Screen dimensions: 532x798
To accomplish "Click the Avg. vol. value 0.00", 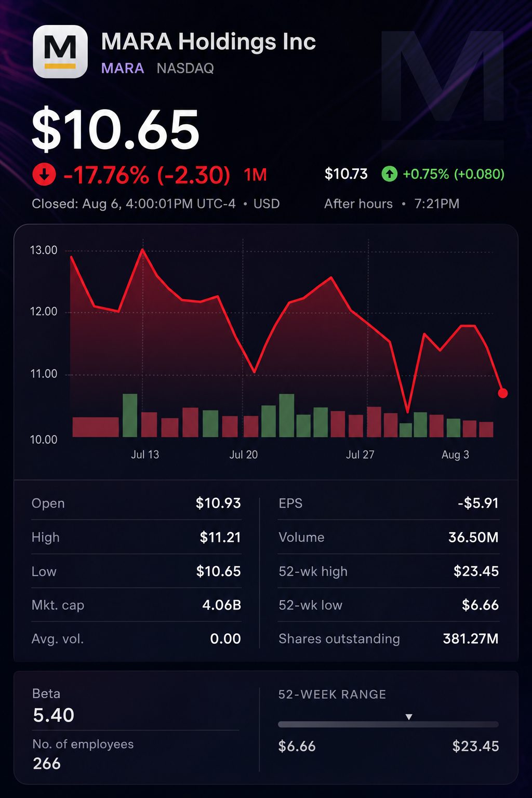I will tap(225, 639).
